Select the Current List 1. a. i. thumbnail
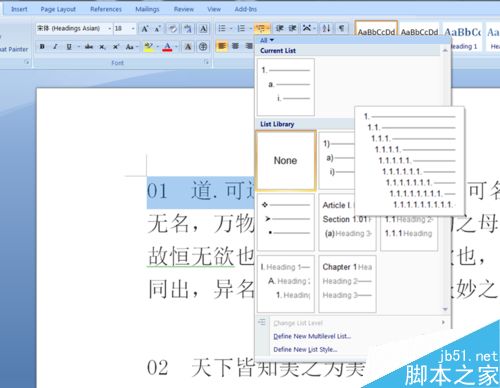500x388 pixels. coord(286,87)
